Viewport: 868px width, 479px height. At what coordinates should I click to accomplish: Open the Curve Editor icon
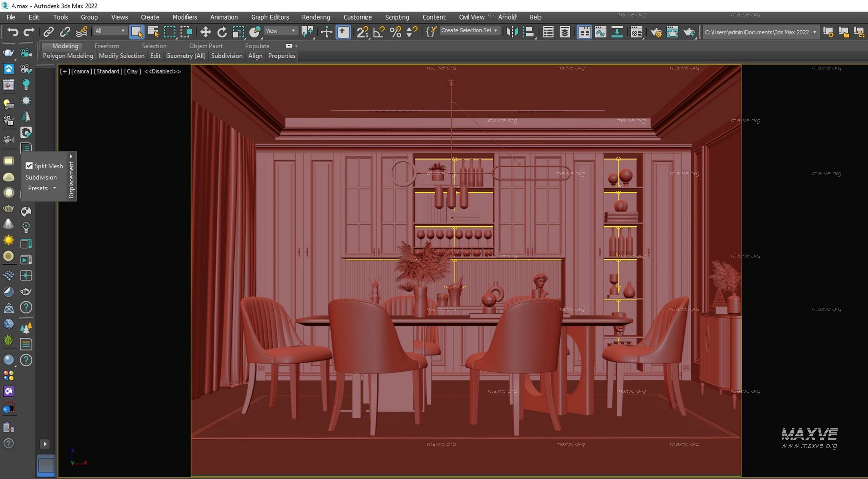click(600, 32)
